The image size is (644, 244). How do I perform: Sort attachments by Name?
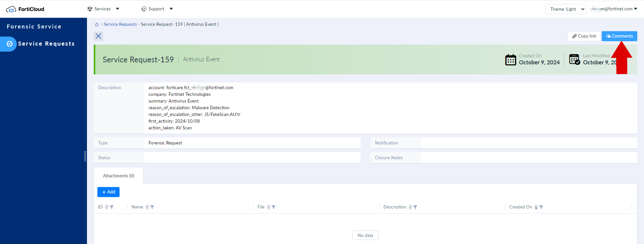click(147, 207)
